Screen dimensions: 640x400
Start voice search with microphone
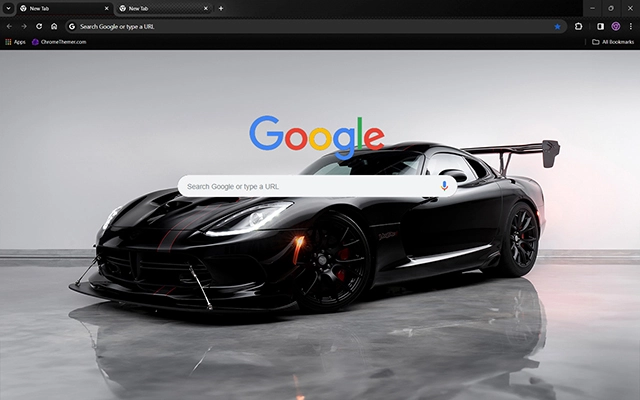(444, 186)
